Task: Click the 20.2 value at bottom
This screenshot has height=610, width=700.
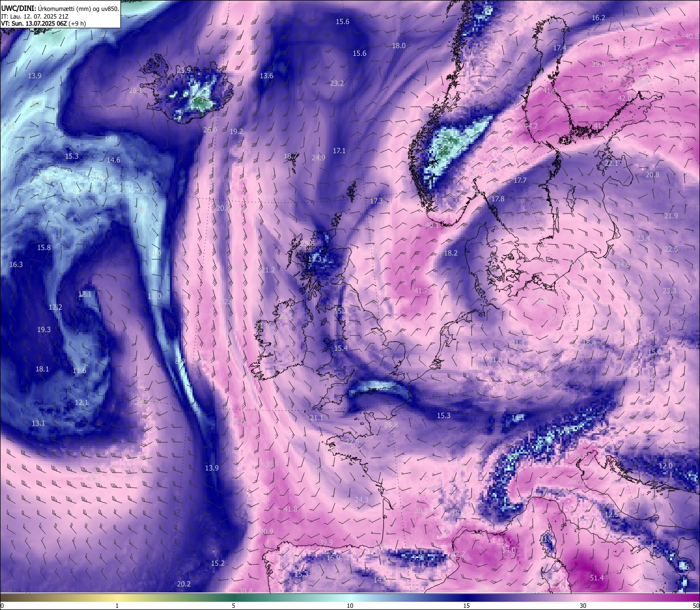Action: pyautogui.click(x=184, y=584)
